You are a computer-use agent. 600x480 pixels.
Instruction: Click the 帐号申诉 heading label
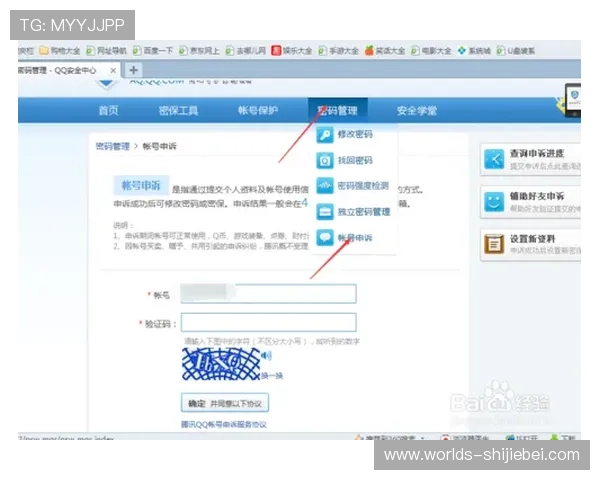coord(141,186)
